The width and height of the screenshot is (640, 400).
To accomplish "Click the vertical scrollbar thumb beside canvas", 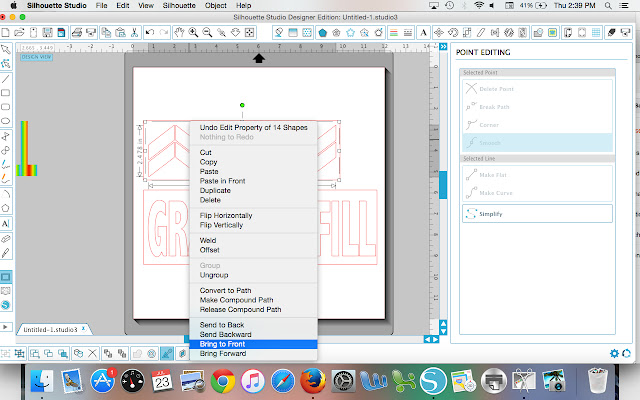I will click(x=443, y=184).
